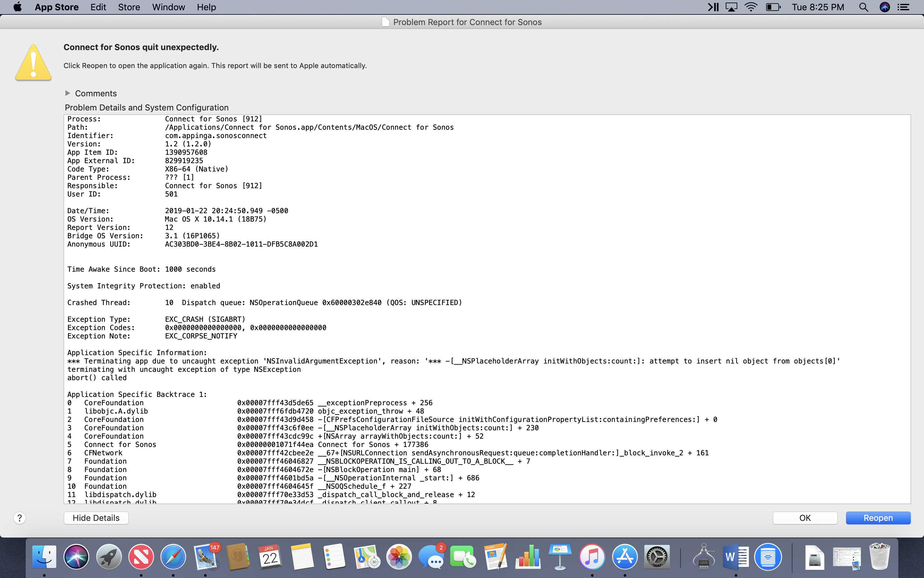The width and height of the screenshot is (924, 578).
Task: Open Wi-Fi status menu
Action: point(751,7)
